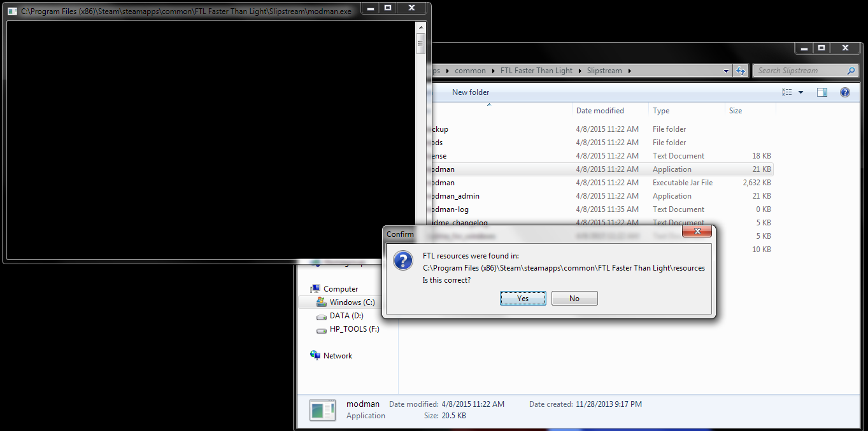Image resolution: width=868 pixels, height=431 pixels.
Task: Click 'Slipstream' in the address breadcrumb
Action: pos(604,71)
